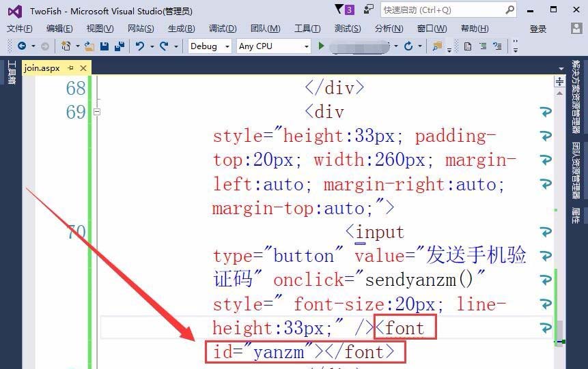The width and height of the screenshot is (588, 369).
Task: Open the 测试(S) menu
Action: 347,29
